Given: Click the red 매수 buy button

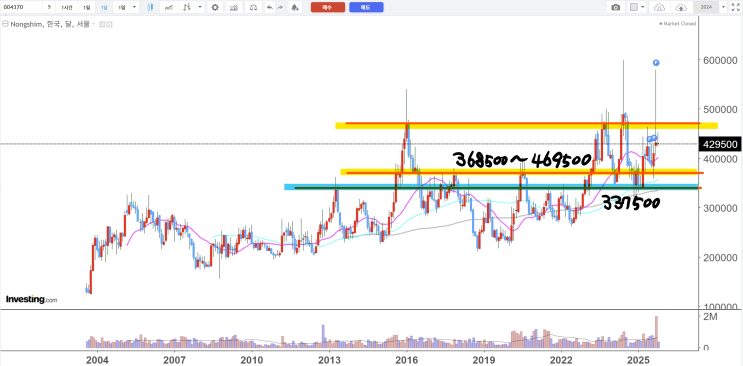Looking at the screenshot, I should pyautogui.click(x=328, y=7).
